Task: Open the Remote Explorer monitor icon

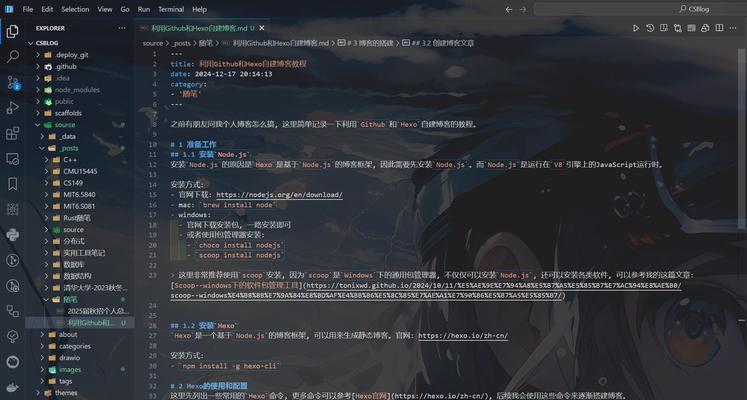Action: [13, 159]
